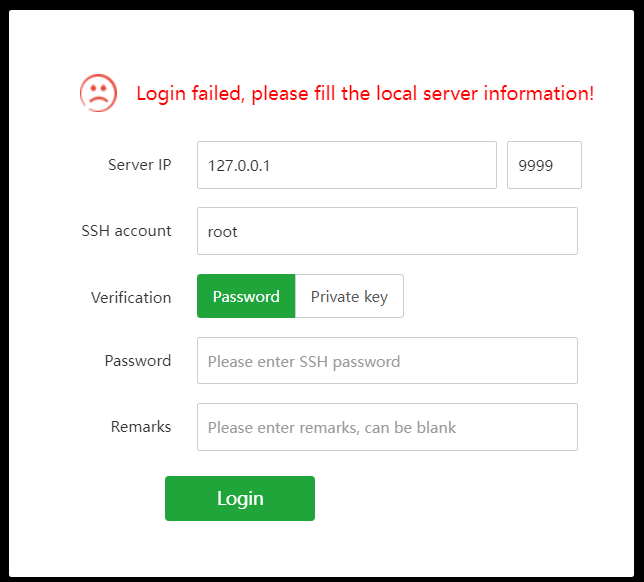Select Password verification method

(246, 296)
